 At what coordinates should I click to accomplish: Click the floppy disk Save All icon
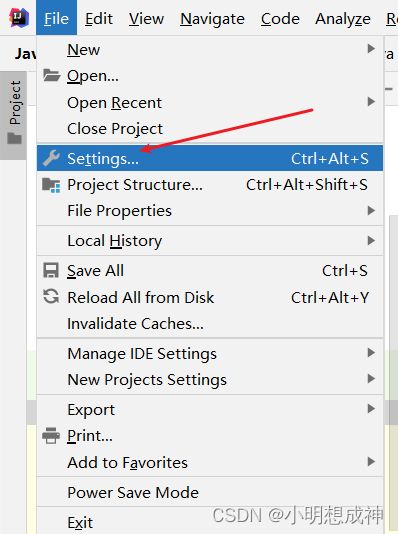click(x=51, y=271)
